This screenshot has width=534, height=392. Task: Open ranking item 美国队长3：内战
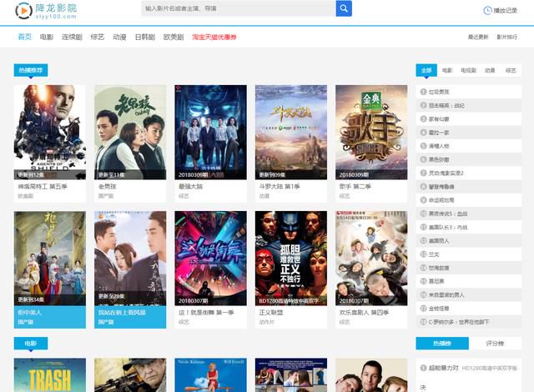[448, 228]
